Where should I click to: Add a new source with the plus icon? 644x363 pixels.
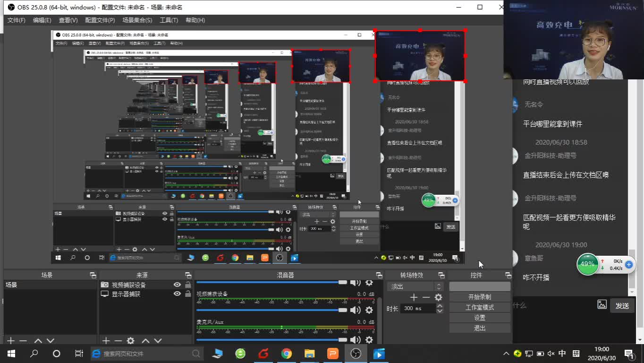coord(106,340)
